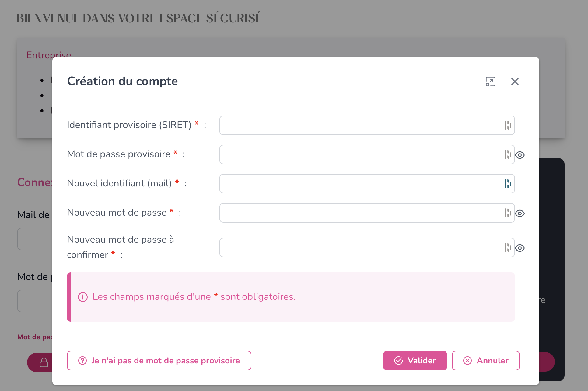This screenshot has height=391, width=588.
Task: Click the info icon in the mandatory fields notice
Action: coord(83,297)
